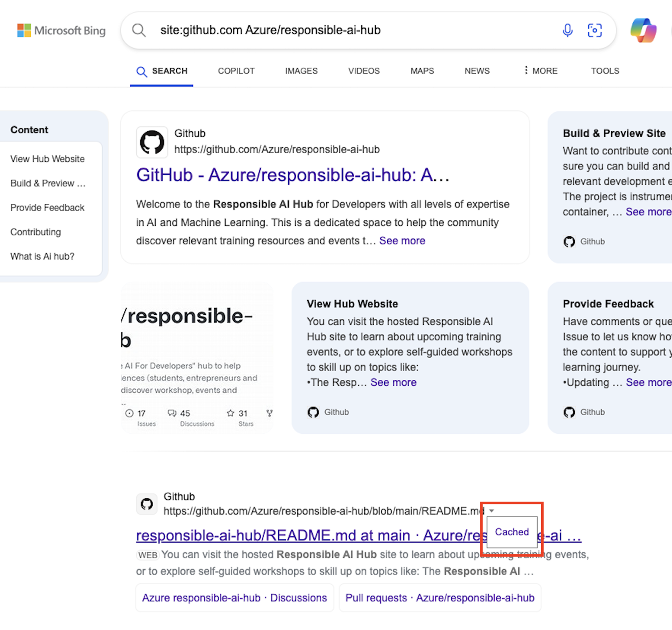The height and width of the screenshot is (630, 672).
Task: Click the Stars count on repo thumbnail
Action: click(242, 414)
